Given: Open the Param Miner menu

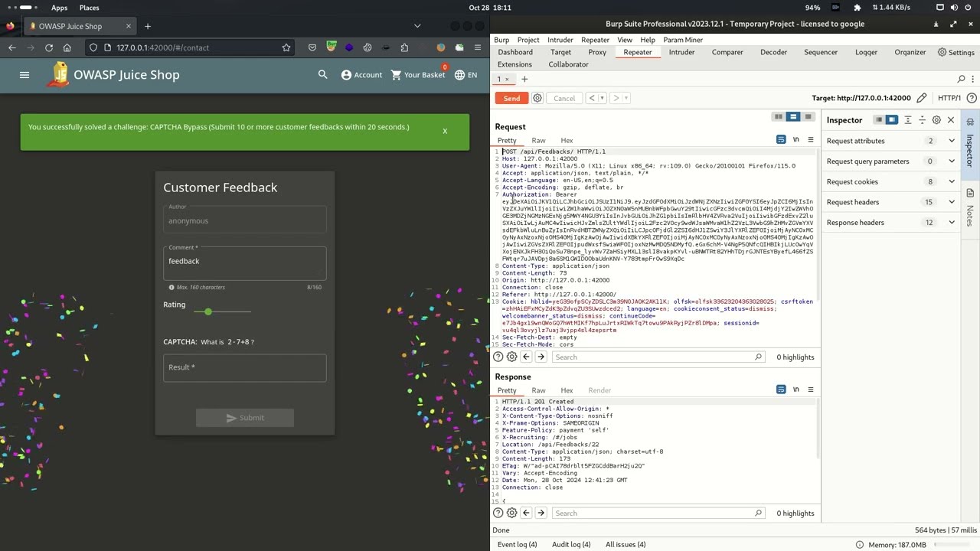Looking at the screenshot, I should 683,40.
